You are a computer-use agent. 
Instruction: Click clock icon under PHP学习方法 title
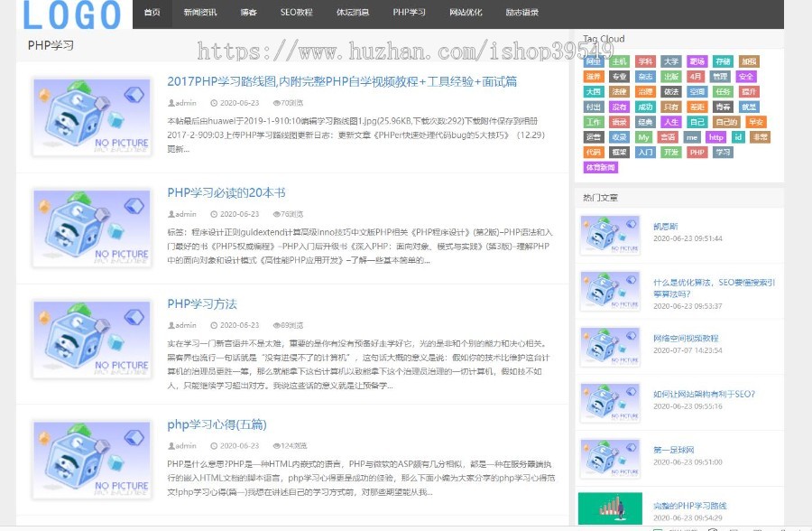pyautogui.click(x=214, y=325)
